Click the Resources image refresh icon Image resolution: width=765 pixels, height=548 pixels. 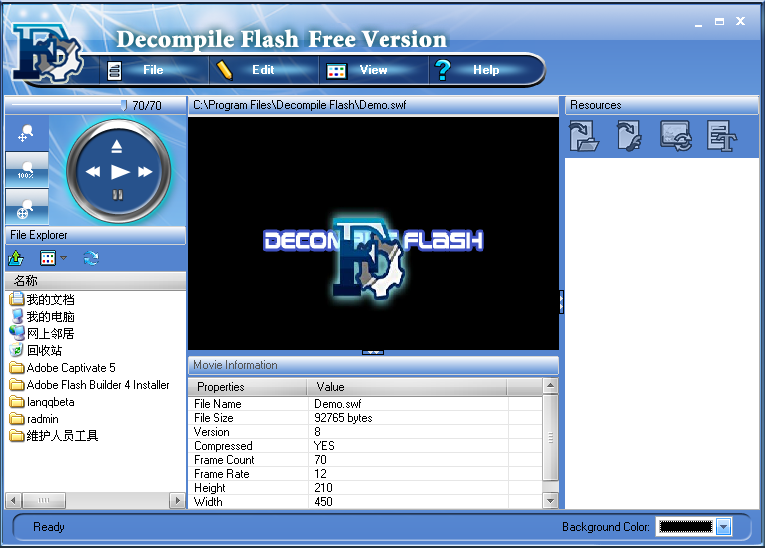click(676, 136)
